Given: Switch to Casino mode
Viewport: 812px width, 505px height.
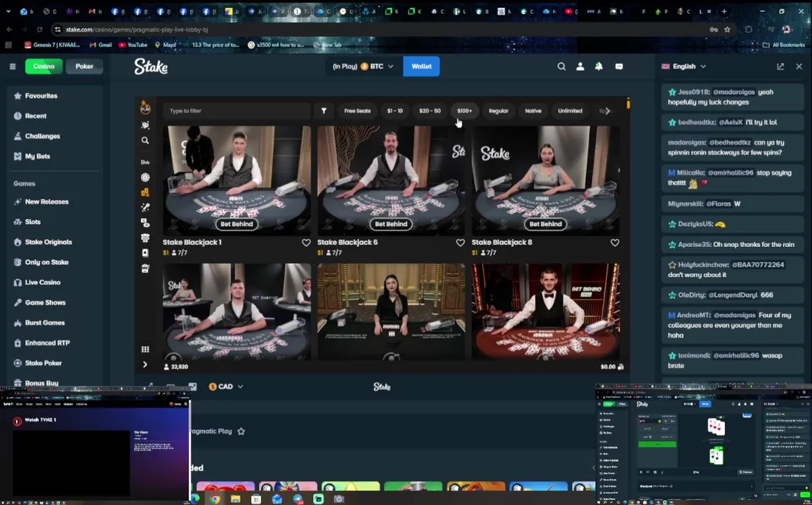Looking at the screenshot, I should click(44, 66).
